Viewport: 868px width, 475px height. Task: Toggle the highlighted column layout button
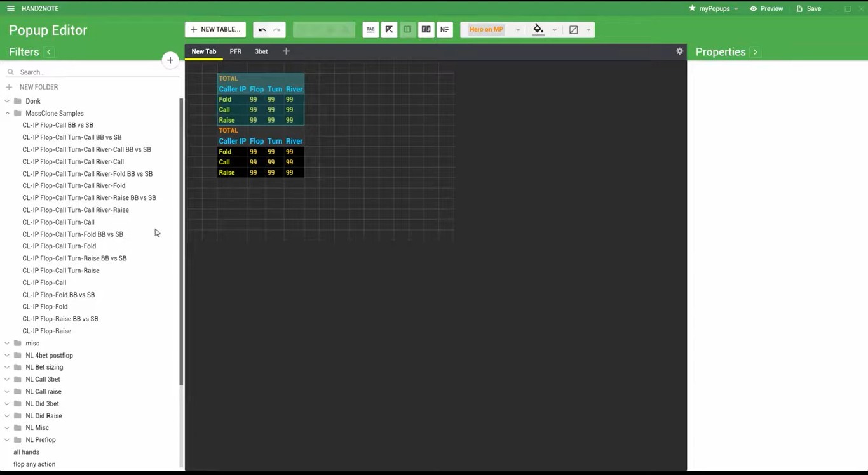click(x=407, y=30)
